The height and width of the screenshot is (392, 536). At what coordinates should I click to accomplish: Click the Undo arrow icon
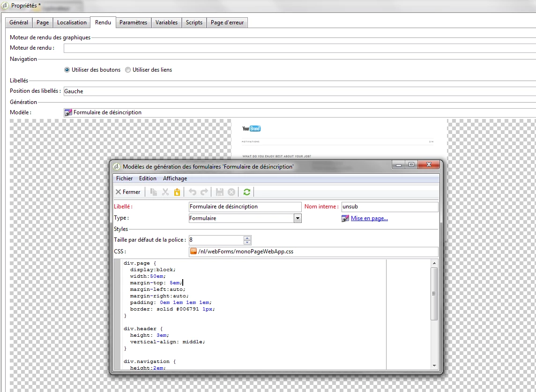(193, 192)
